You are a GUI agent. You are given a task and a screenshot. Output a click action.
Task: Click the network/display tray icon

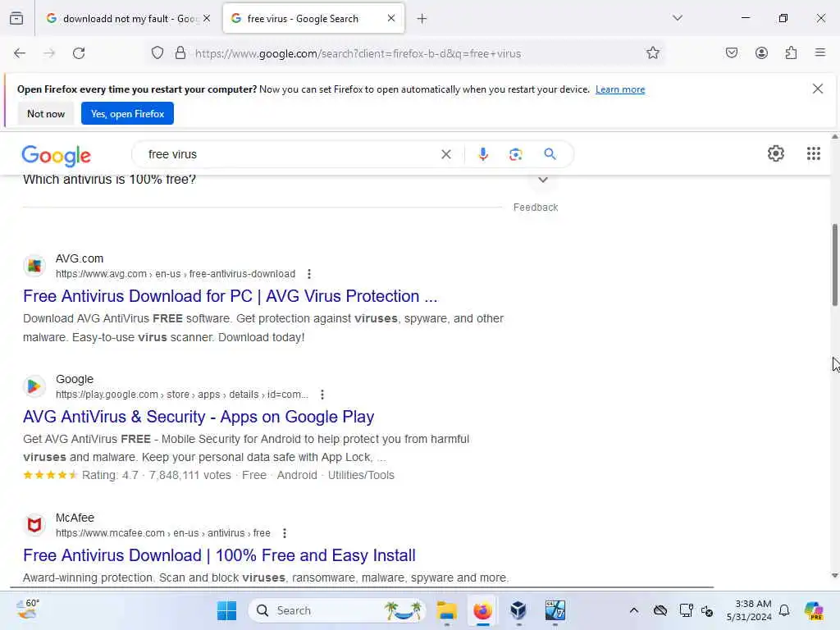tap(686, 610)
